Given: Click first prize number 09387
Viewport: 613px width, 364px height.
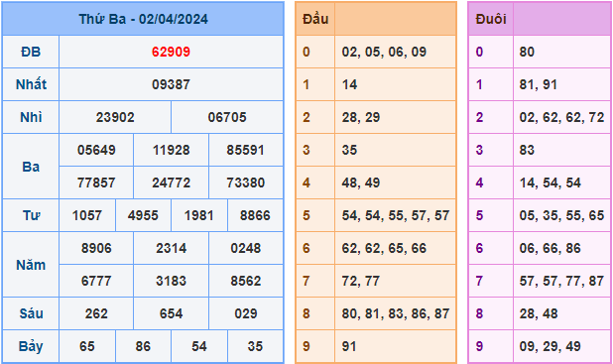Looking at the screenshot, I should pyautogui.click(x=171, y=84).
